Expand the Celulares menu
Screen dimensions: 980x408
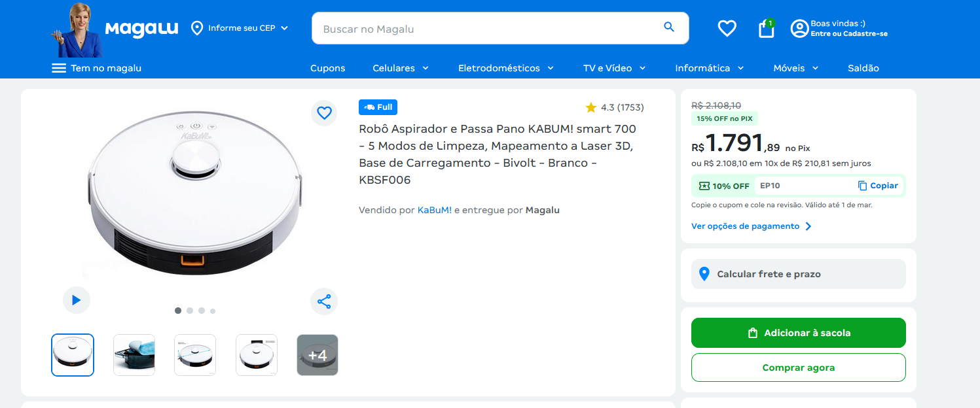(x=401, y=68)
